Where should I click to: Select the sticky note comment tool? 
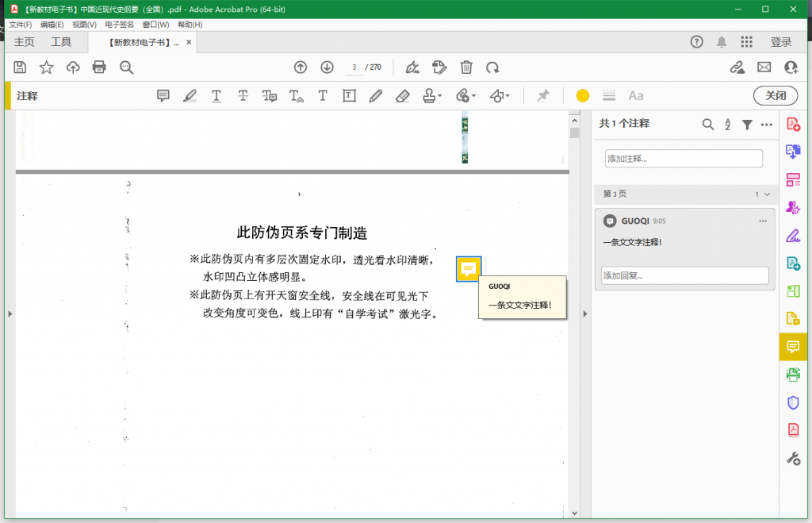163,96
